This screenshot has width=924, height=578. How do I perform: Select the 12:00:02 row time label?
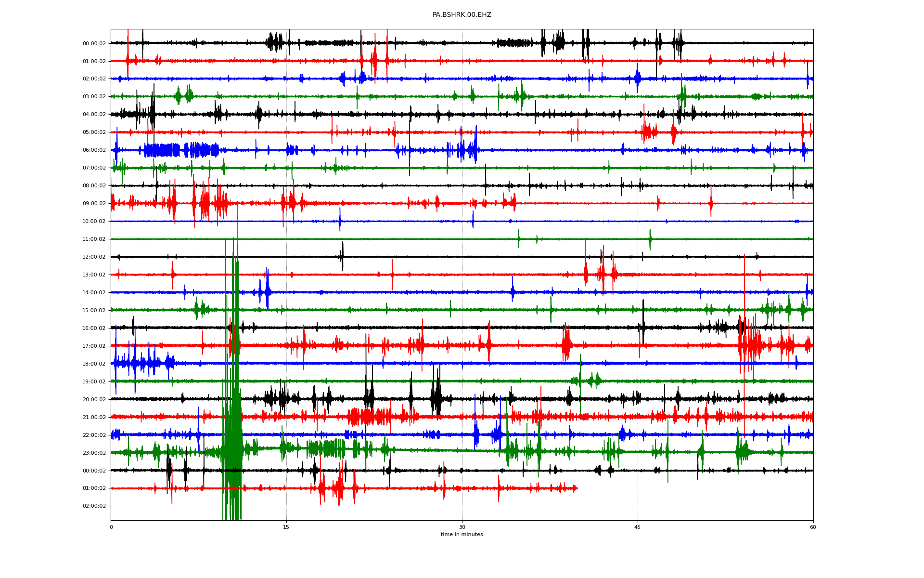(94, 257)
